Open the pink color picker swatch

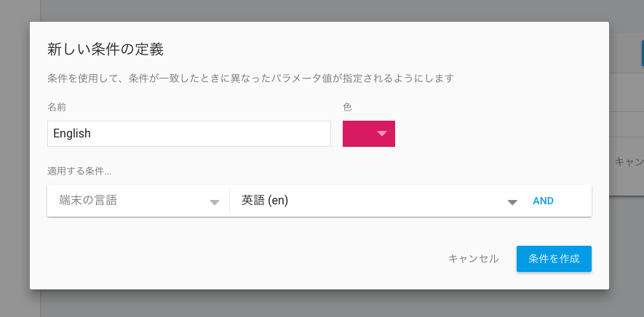pyautogui.click(x=369, y=134)
